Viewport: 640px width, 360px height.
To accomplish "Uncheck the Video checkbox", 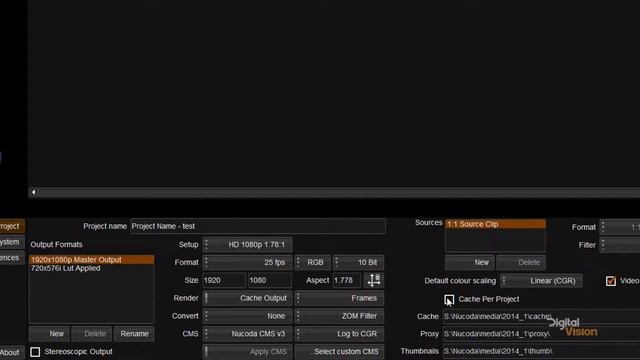I will [x=611, y=281].
